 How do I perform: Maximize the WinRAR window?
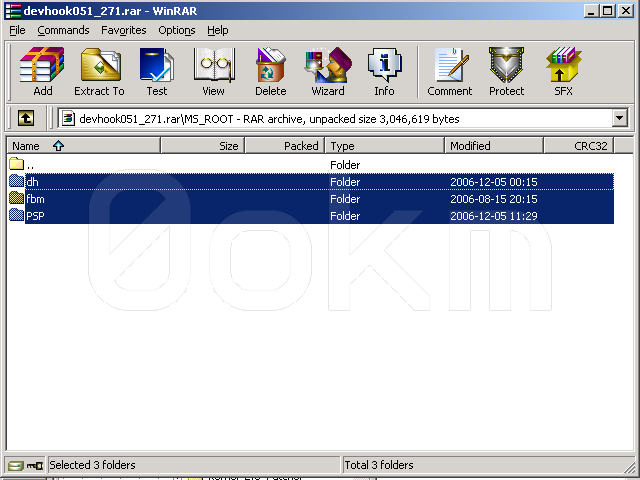pyautogui.click(x=607, y=11)
